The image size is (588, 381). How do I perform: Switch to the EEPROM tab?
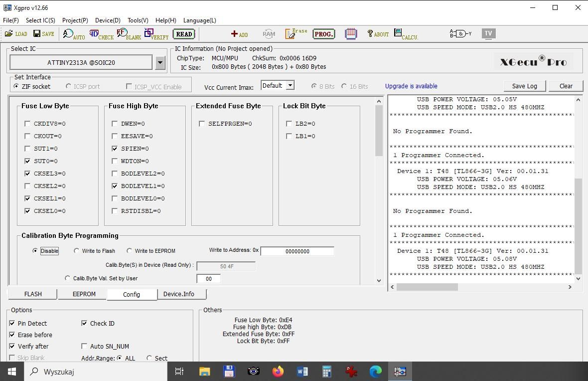[x=84, y=294]
